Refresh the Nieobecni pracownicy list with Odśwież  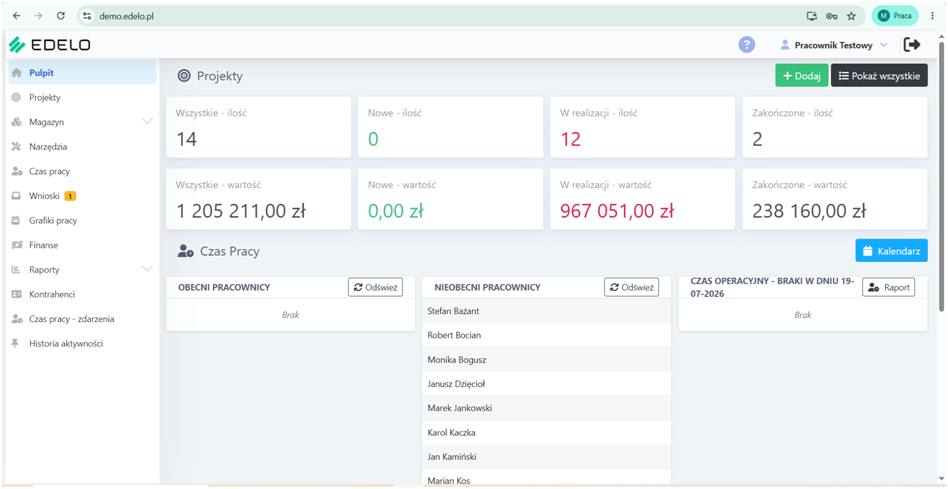[x=631, y=287]
